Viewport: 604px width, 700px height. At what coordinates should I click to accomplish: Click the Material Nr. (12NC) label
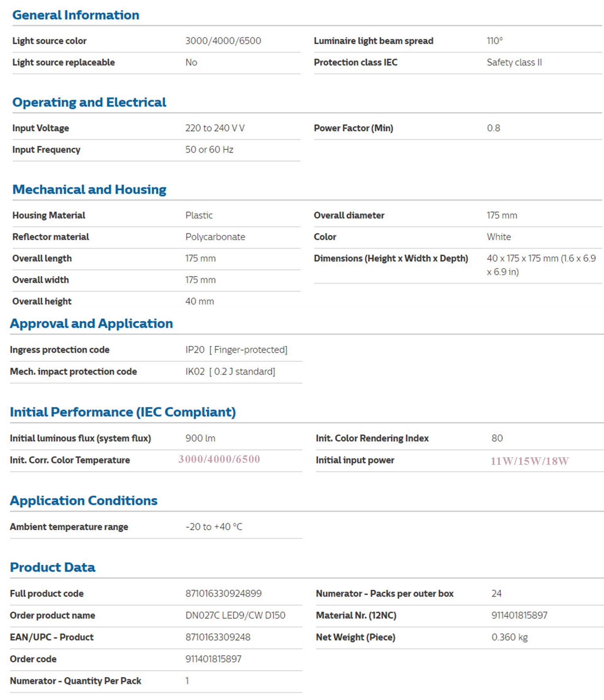coord(356,616)
